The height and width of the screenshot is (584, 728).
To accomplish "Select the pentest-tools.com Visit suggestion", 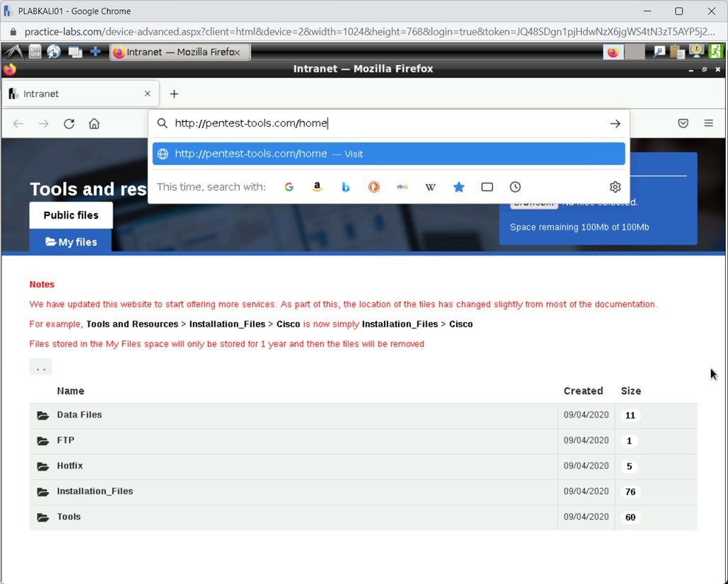I will click(388, 154).
